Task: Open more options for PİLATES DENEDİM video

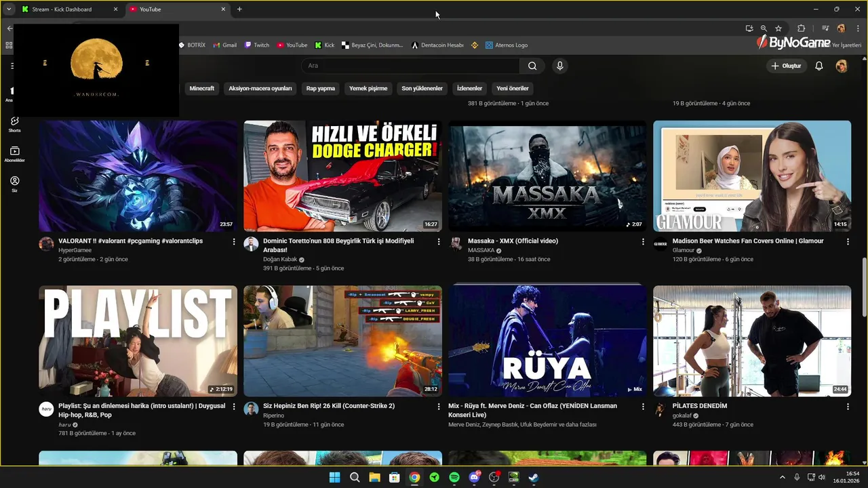Action: (848, 406)
